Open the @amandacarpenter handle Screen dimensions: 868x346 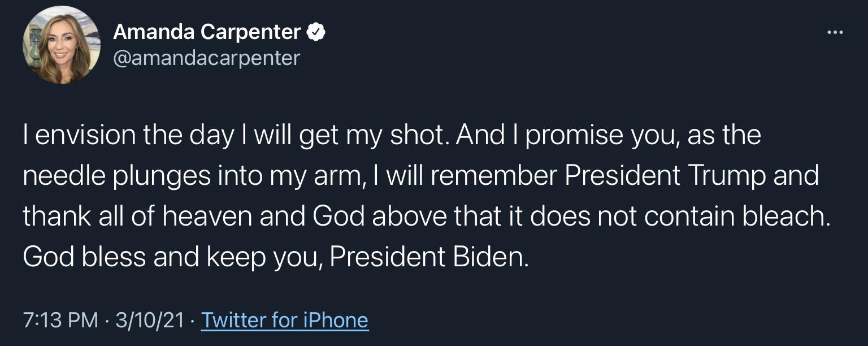click(207, 58)
